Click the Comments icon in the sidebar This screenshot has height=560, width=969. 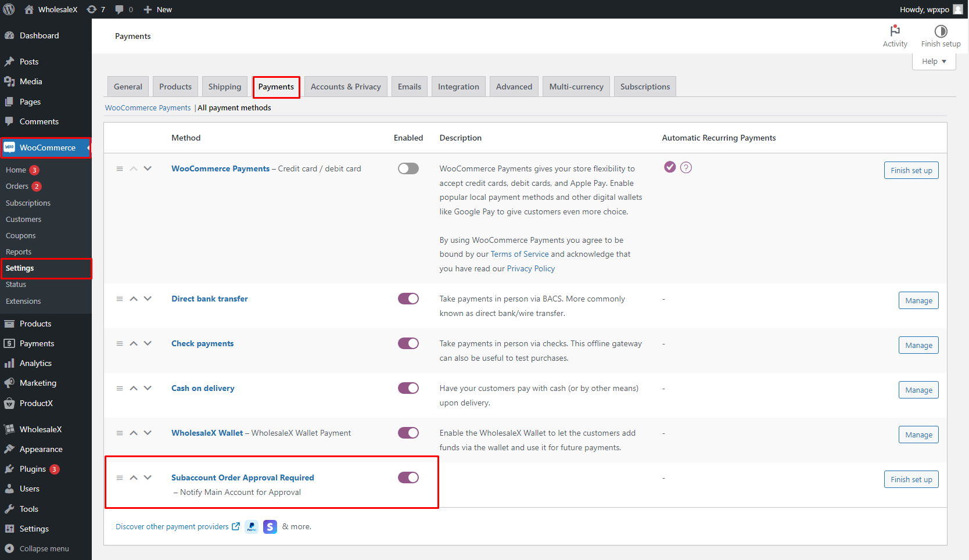(9, 121)
